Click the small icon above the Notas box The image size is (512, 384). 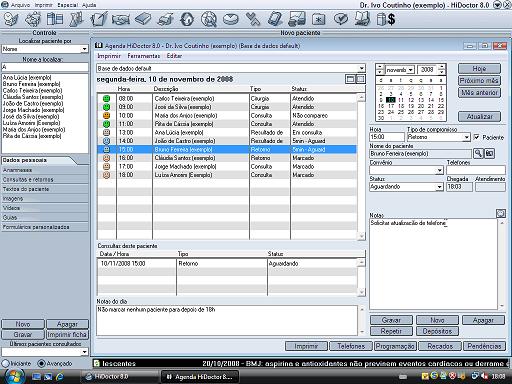click(501, 213)
